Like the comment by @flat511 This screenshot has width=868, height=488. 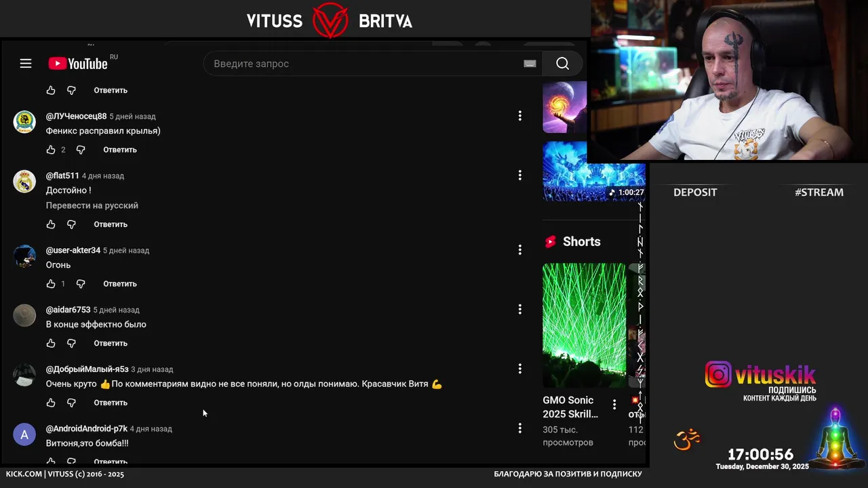pos(51,224)
